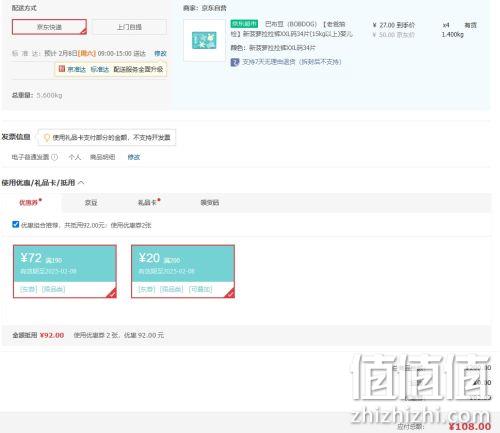Click the 7-day return policy icon
Image resolution: width=500 pixels, height=433 pixels.
tap(235, 62)
